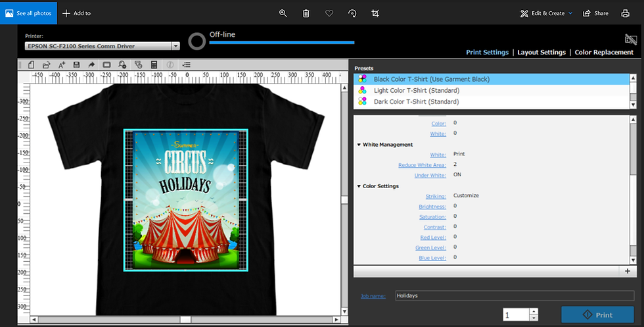This screenshot has width=644, height=327.
Task: Click the Job name link
Action: 373,295
